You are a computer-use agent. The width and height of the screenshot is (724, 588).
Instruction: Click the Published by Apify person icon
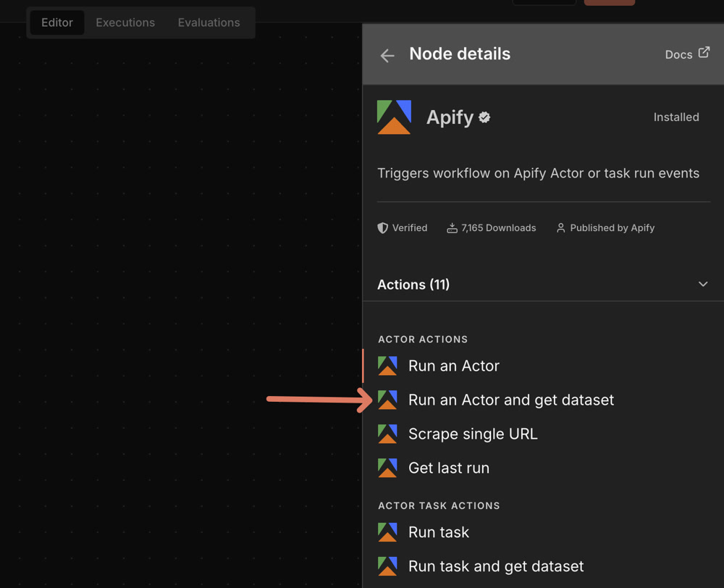click(560, 228)
